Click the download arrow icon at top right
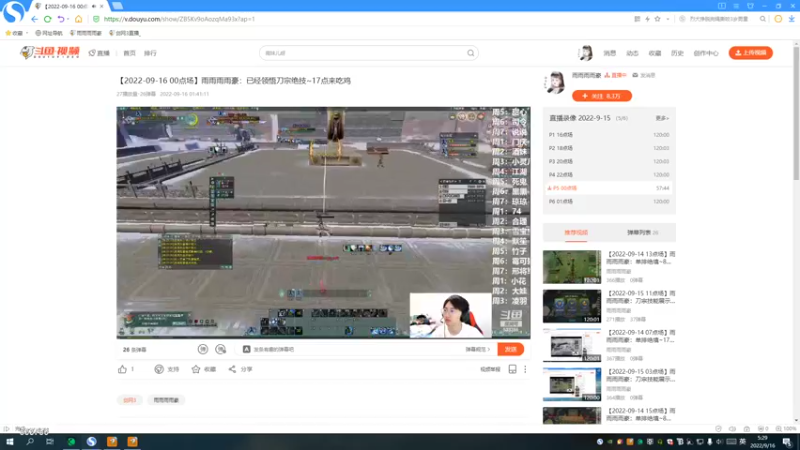This screenshot has width=800, height=450. point(791,19)
